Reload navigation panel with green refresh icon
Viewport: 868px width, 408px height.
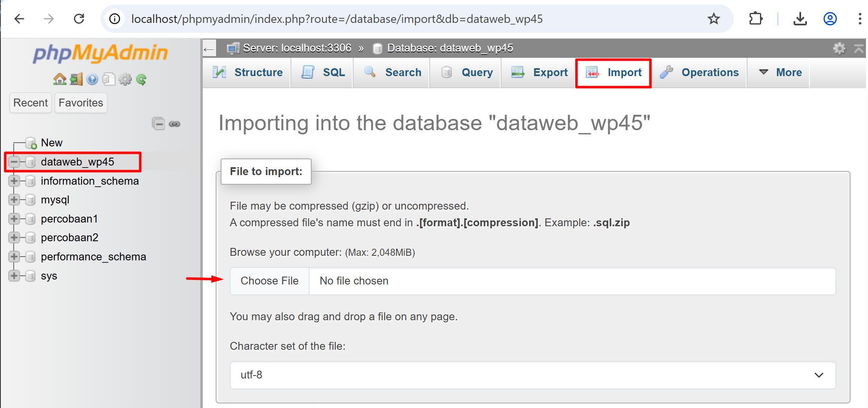pyautogui.click(x=141, y=79)
